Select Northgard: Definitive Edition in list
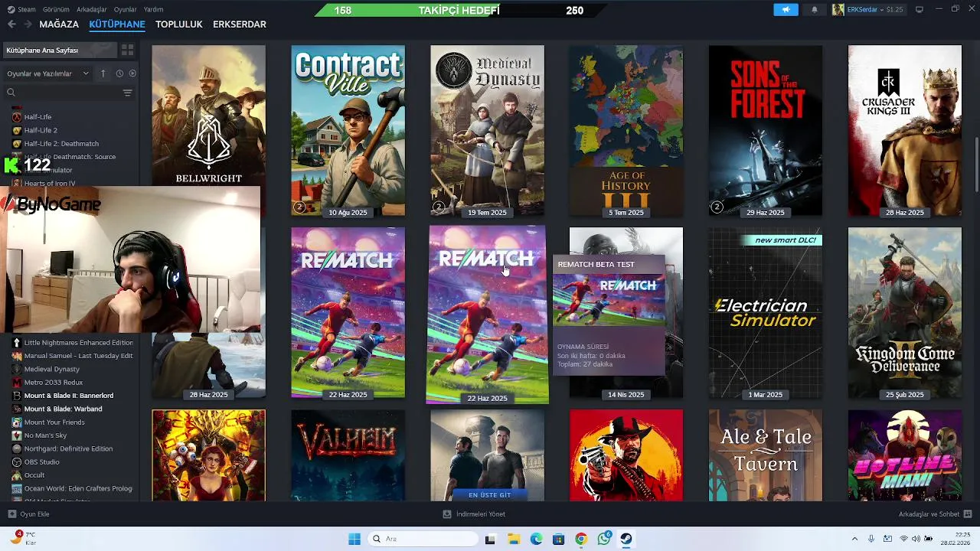 68,448
